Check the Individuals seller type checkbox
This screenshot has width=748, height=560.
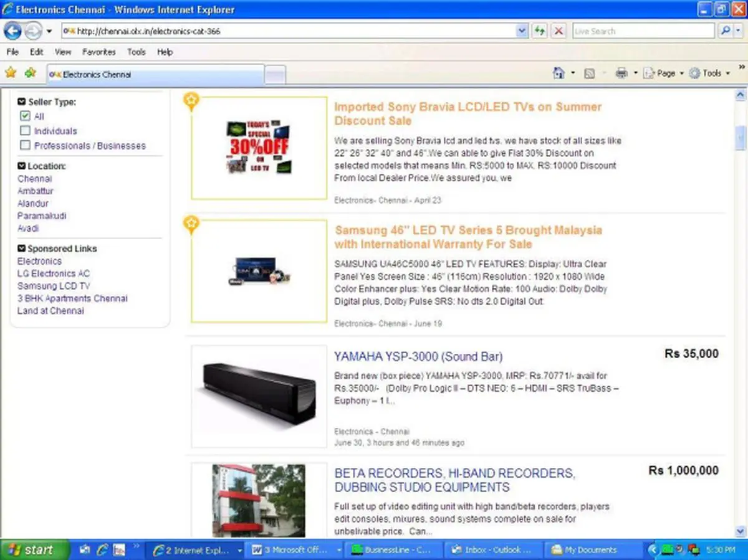point(25,131)
